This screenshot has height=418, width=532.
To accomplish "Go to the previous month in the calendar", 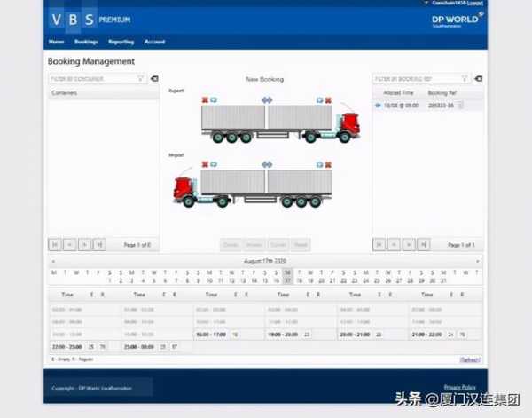I will coord(51,262).
